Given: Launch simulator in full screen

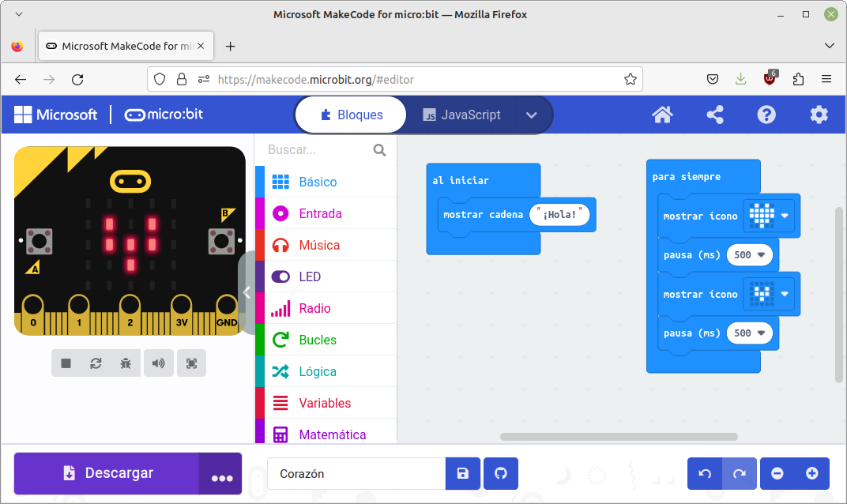Looking at the screenshot, I should [191, 363].
